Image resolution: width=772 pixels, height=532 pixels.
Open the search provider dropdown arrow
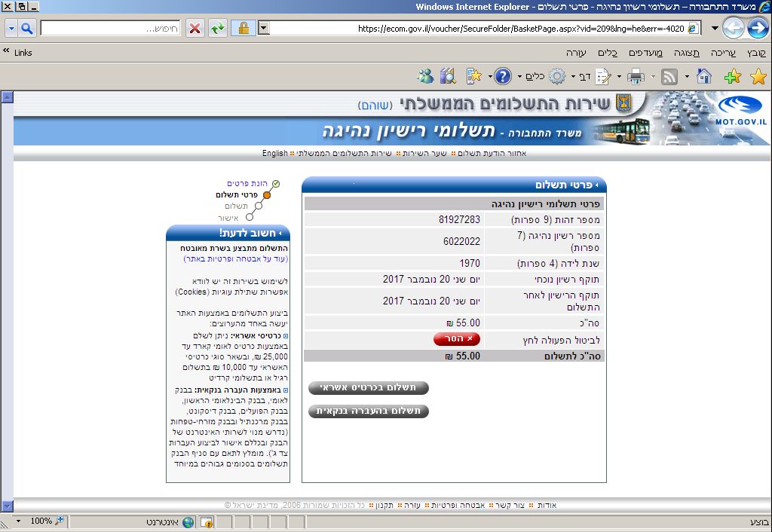tap(11, 29)
